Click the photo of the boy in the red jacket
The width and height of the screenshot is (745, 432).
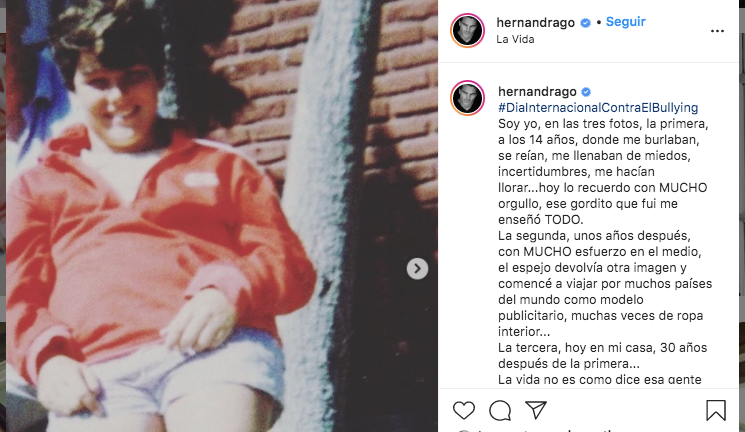point(222,216)
